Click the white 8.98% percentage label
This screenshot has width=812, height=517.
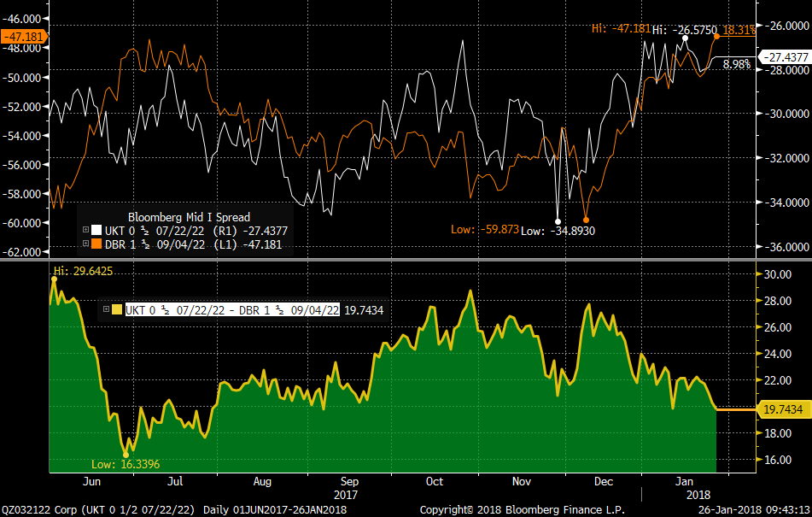pyautogui.click(x=736, y=64)
